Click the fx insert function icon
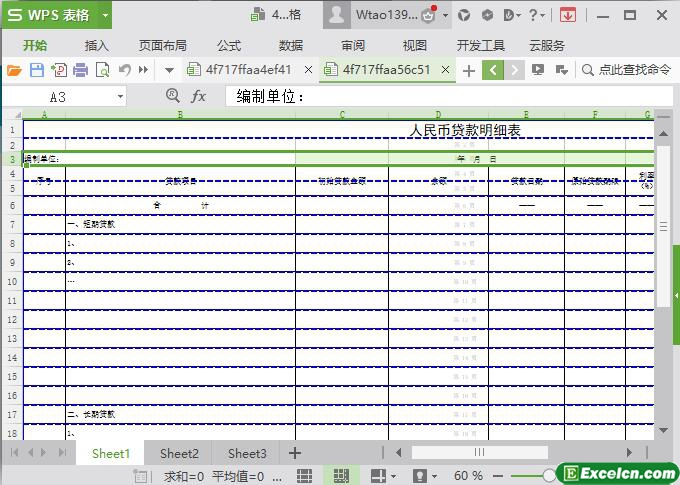The height and width of the screenshot is (485, 680). tap(199, 96)
